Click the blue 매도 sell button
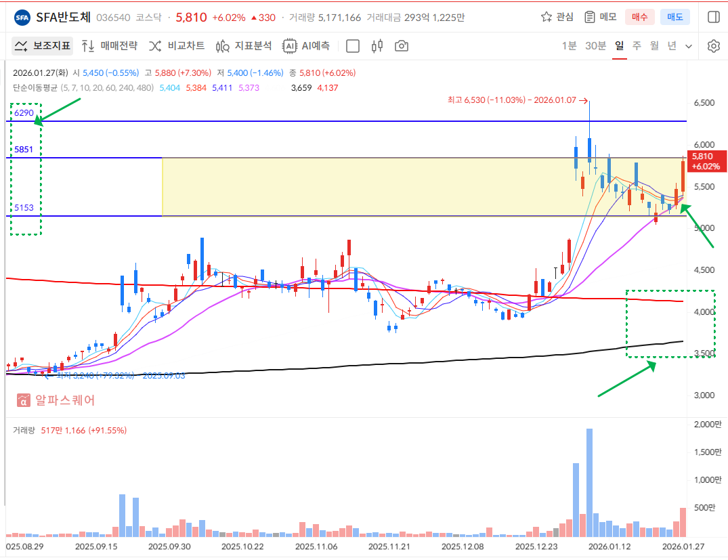The width and height of the screenshot is (728, 560). [x=675, y=17]
